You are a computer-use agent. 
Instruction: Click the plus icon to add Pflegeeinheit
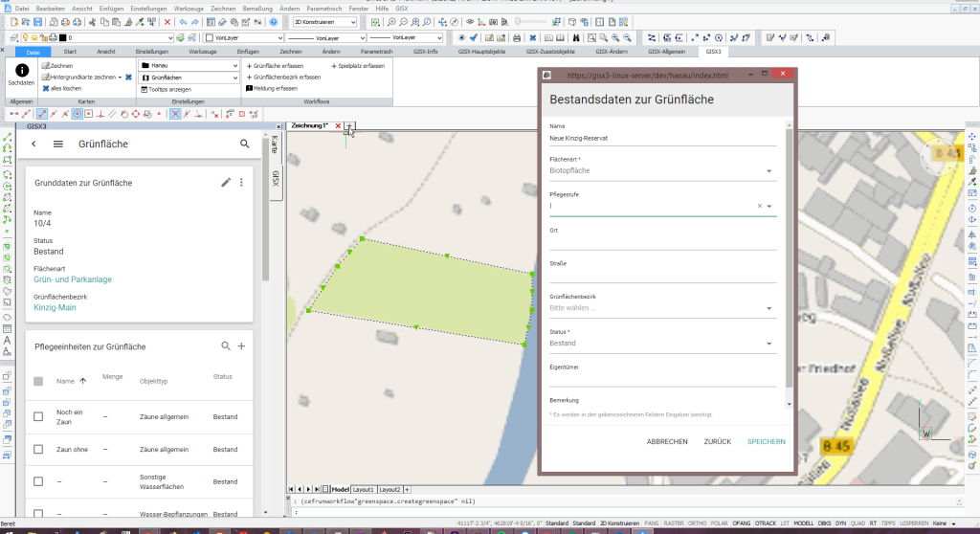click(241, 345)
